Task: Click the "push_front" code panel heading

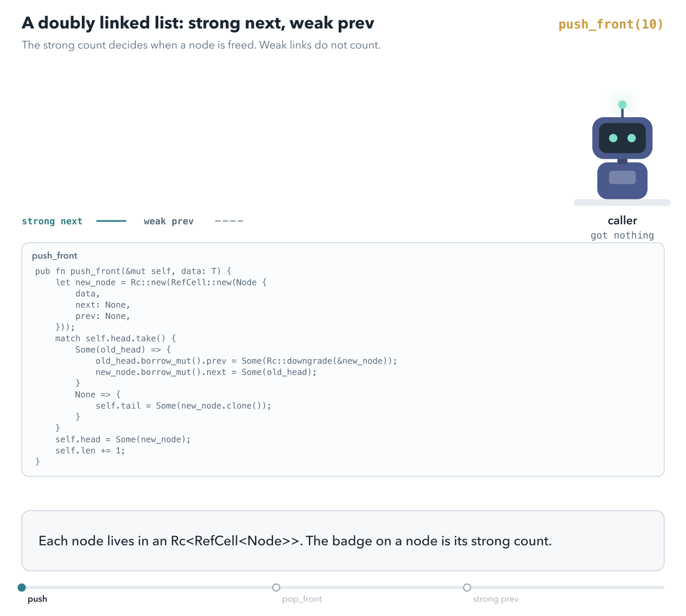Action: point(55,256)
